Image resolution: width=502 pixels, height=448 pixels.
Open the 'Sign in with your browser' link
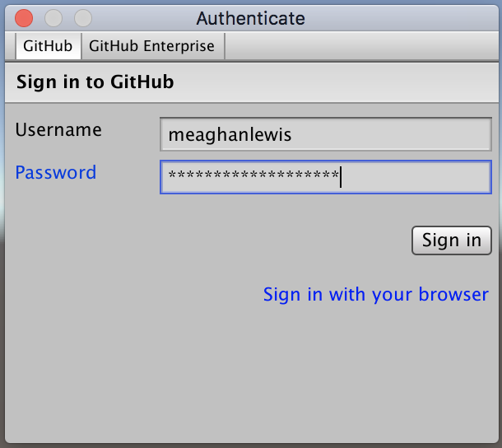click(376, 294)
